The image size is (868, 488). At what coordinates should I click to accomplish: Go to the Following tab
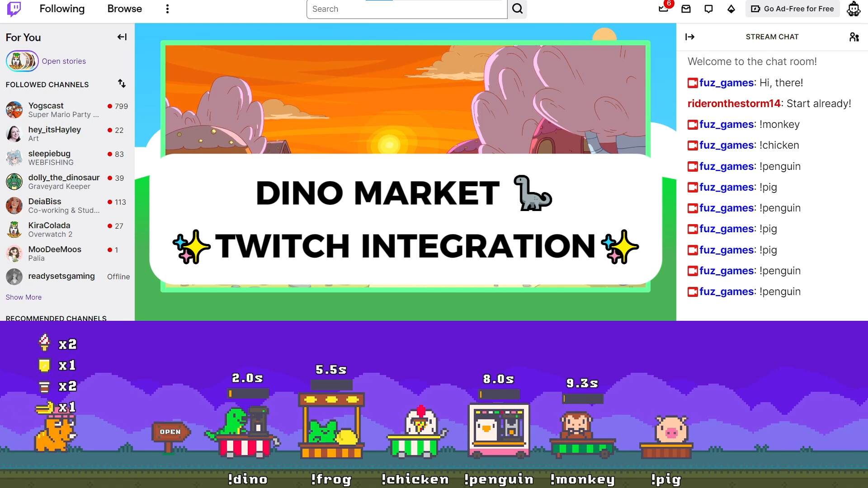click(62, 9)
